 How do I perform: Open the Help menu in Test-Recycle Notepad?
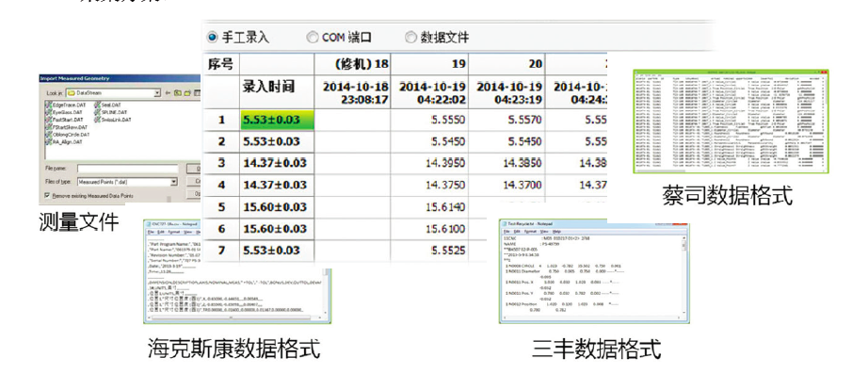[x=556, y=232]
